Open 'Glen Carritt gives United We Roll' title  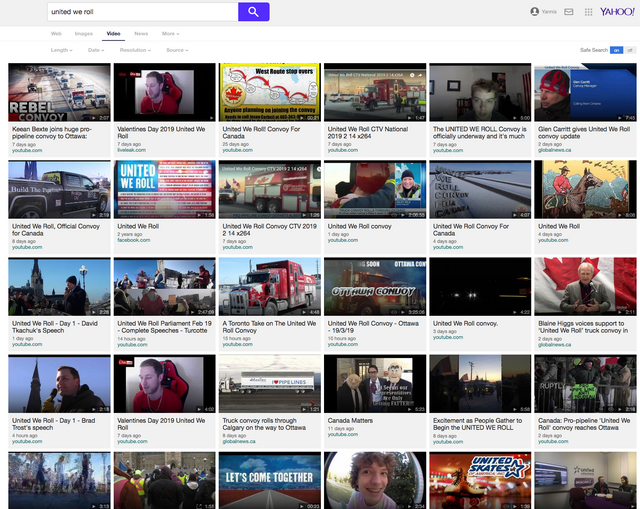[584, 133]
